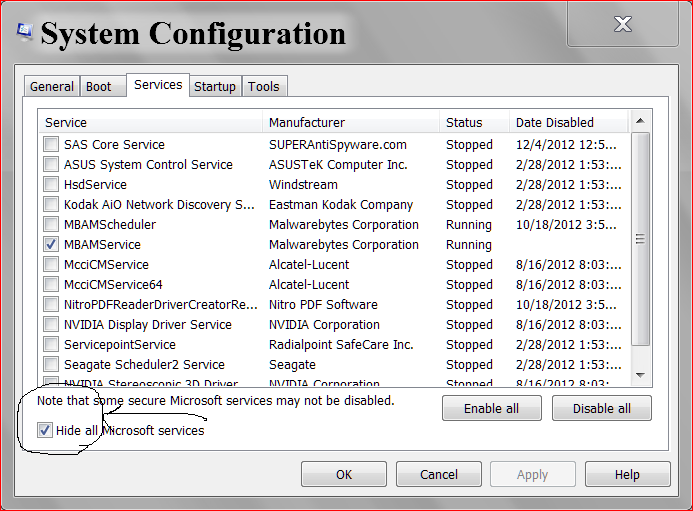Viewport: 693px width, 511px height.
Task: Enable the MccICMService64 checkbox
Action: 51,284
